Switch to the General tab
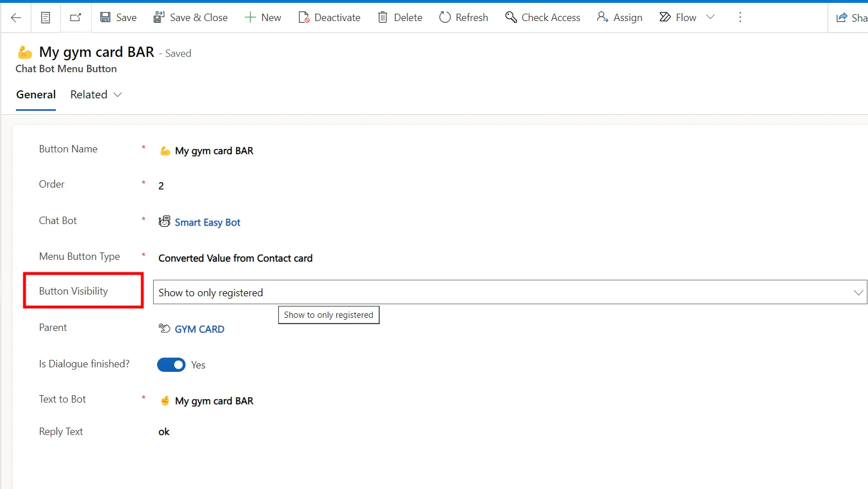 point(36,94)
